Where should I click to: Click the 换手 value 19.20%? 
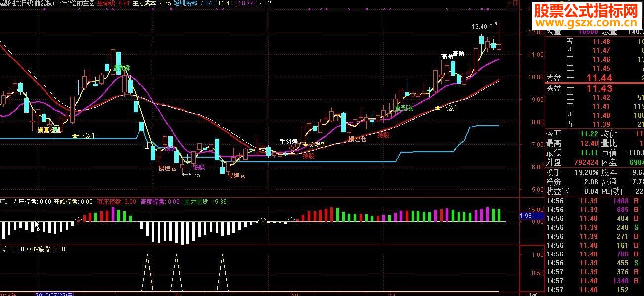586,172
